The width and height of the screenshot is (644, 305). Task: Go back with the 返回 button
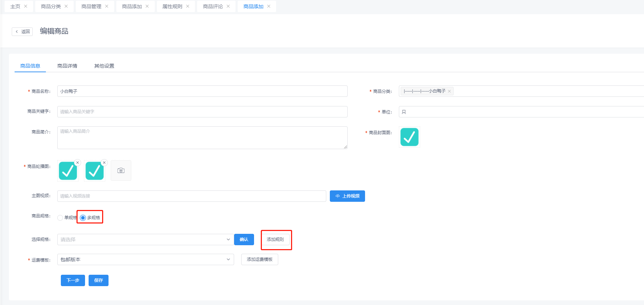22,32
